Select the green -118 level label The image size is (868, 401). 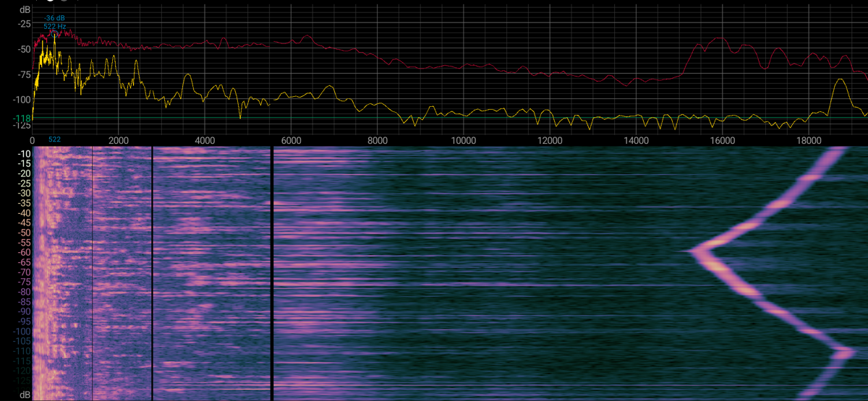[x=22, y=118]
